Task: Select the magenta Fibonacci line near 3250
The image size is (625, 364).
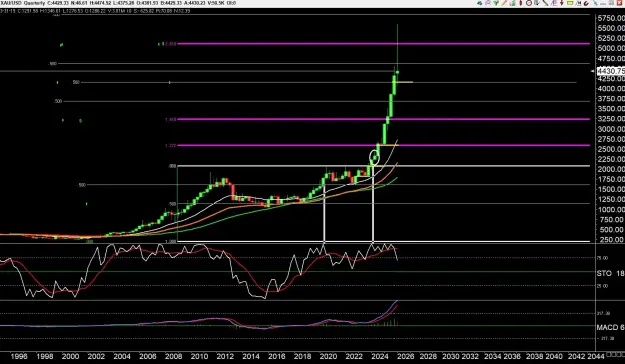Action: [x=383, y=119]
